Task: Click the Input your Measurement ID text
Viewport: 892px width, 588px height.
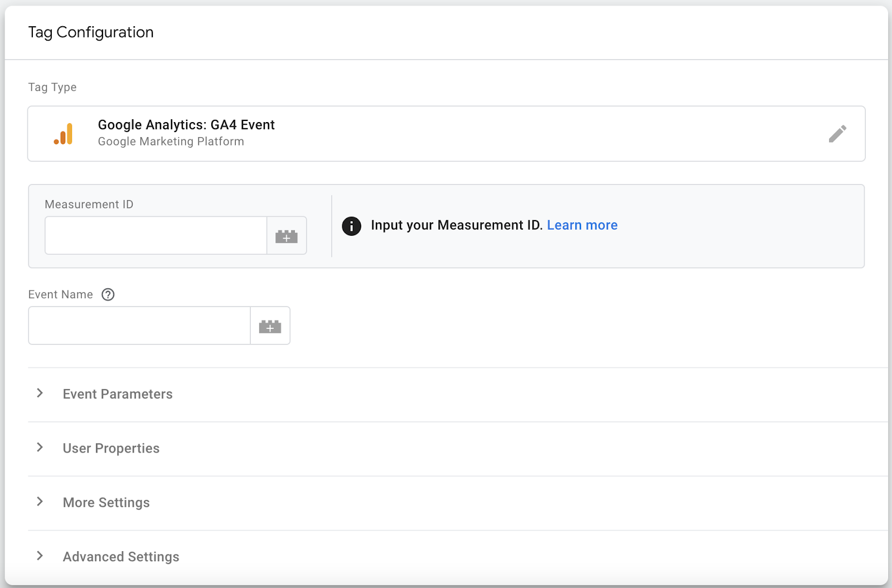Action: point(457,225)
